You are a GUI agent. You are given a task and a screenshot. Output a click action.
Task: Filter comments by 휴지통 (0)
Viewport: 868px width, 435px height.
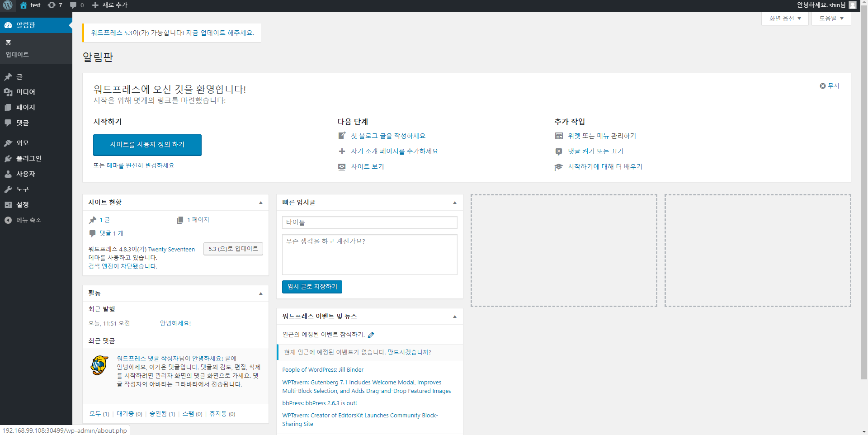pos(222,414)
